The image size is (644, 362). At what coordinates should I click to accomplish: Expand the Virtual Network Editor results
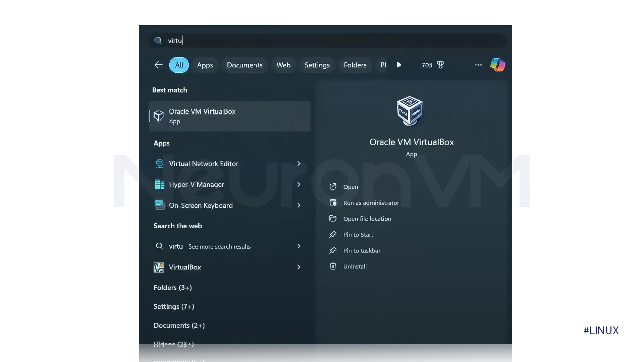(x=300, y=164)
